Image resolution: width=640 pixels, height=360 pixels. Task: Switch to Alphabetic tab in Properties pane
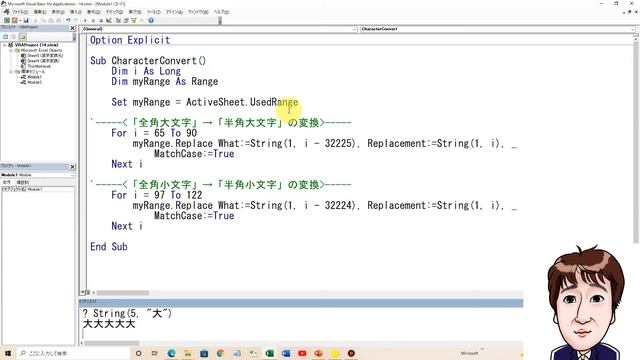7,182
